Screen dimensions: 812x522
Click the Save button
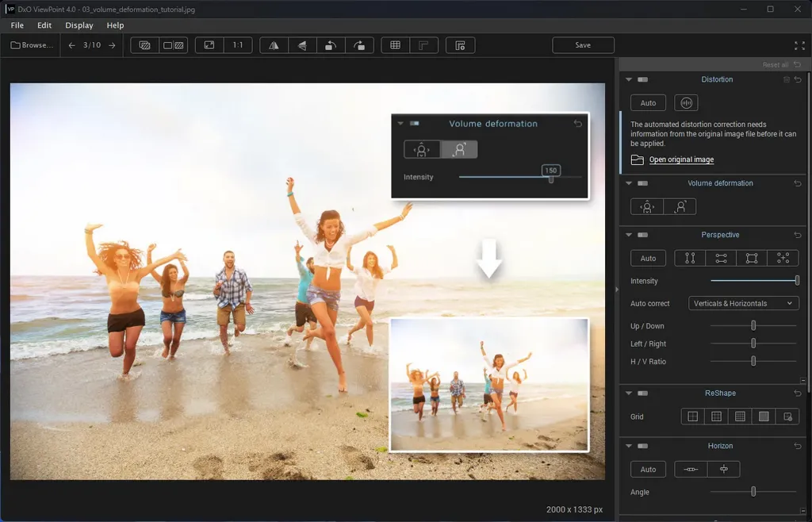[x=583, y=45]
